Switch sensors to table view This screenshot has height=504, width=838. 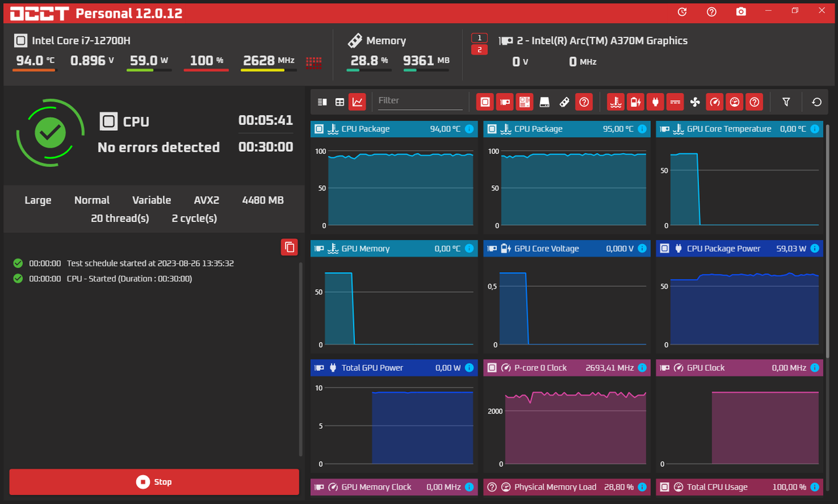click(x=340, y=102)
